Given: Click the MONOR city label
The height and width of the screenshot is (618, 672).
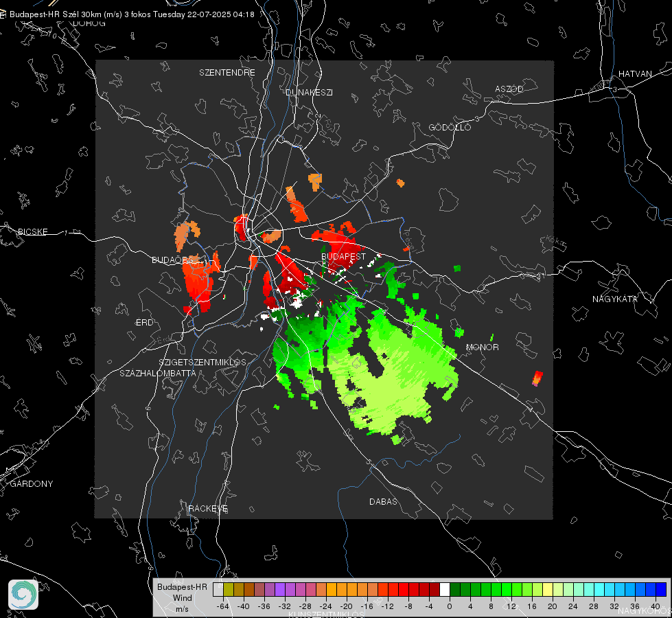Looking at the screenshot, I should [482, 347].
